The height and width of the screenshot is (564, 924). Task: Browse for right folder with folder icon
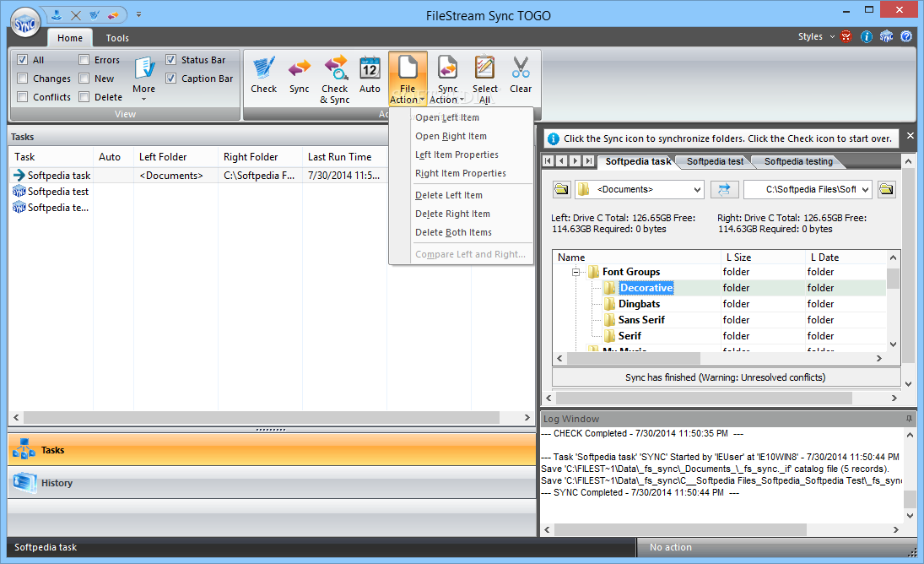886,189
